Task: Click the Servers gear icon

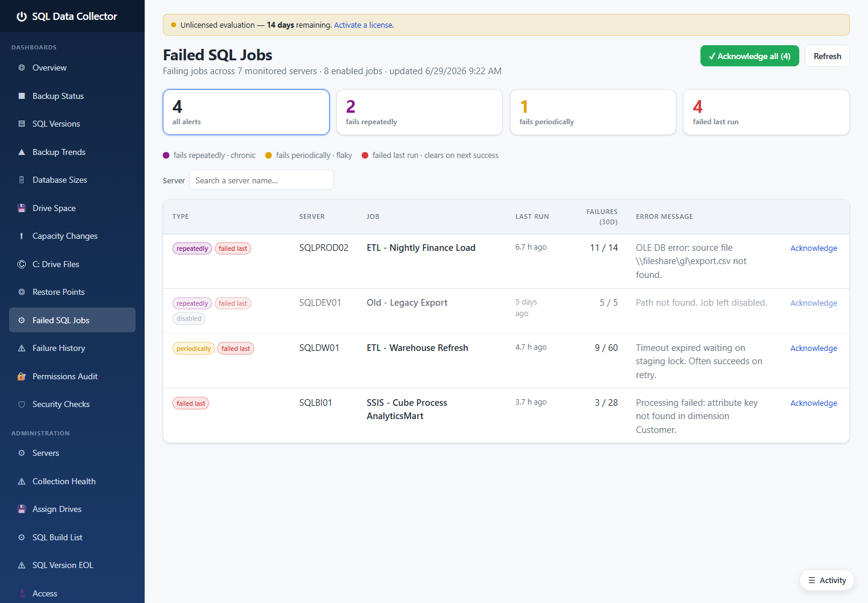Action: 22,453
